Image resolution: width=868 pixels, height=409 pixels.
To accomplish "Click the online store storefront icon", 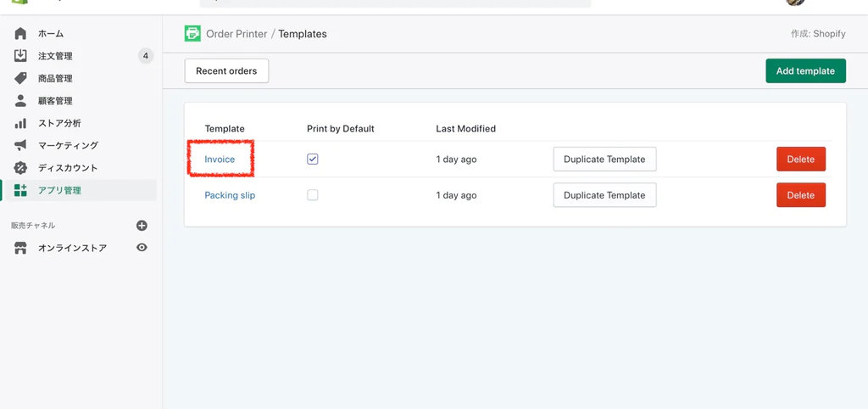I will tap(20, 249).
